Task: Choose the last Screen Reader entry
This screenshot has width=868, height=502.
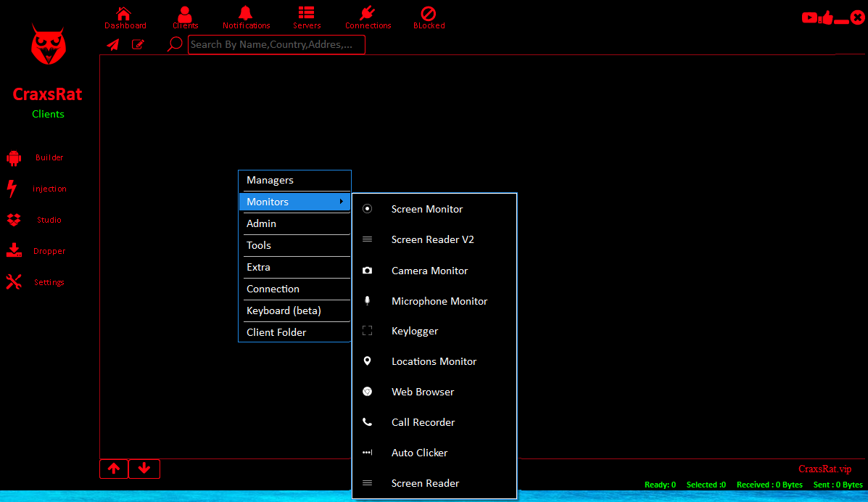Action: click(434, 483)
